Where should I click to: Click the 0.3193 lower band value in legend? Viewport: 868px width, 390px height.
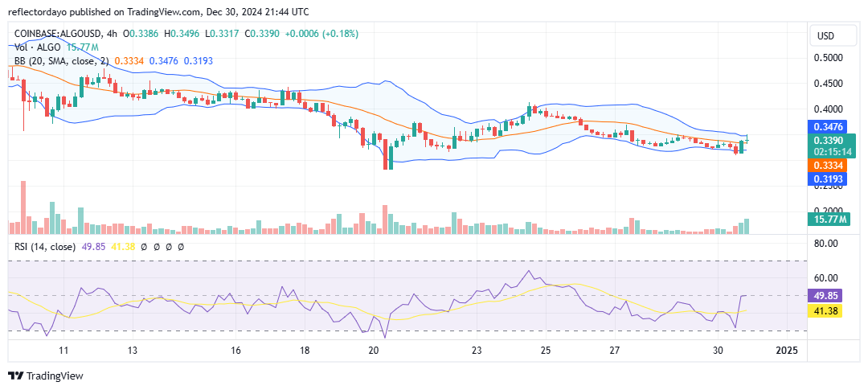[x=199, y=60]
